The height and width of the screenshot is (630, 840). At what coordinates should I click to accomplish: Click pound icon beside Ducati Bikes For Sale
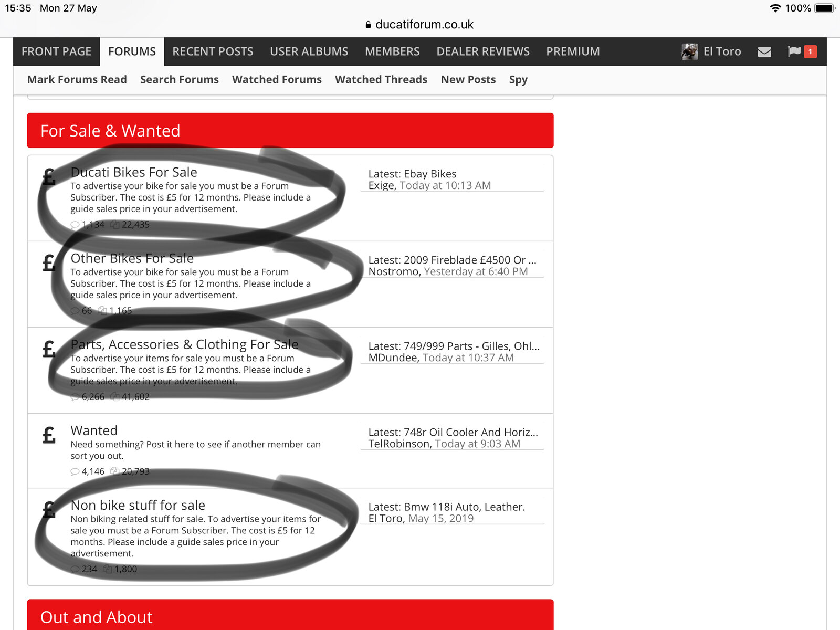click(x=49, y=177)
